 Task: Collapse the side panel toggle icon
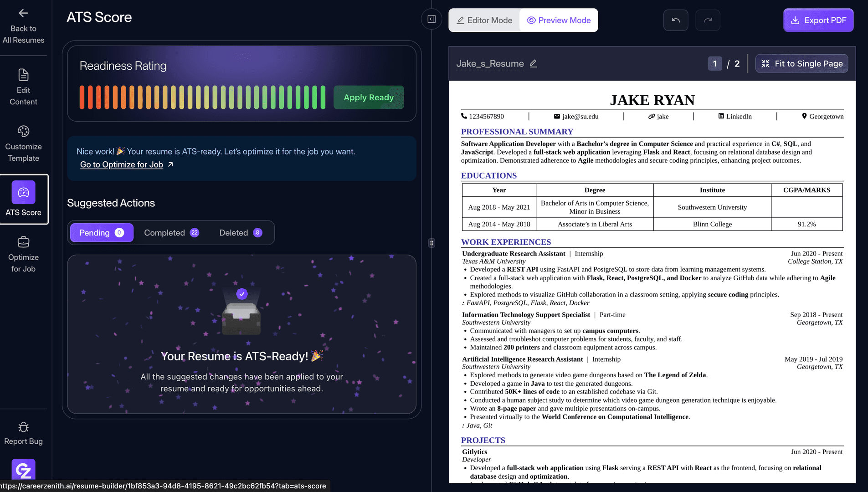pyautogui.click(x=431, y=19)
